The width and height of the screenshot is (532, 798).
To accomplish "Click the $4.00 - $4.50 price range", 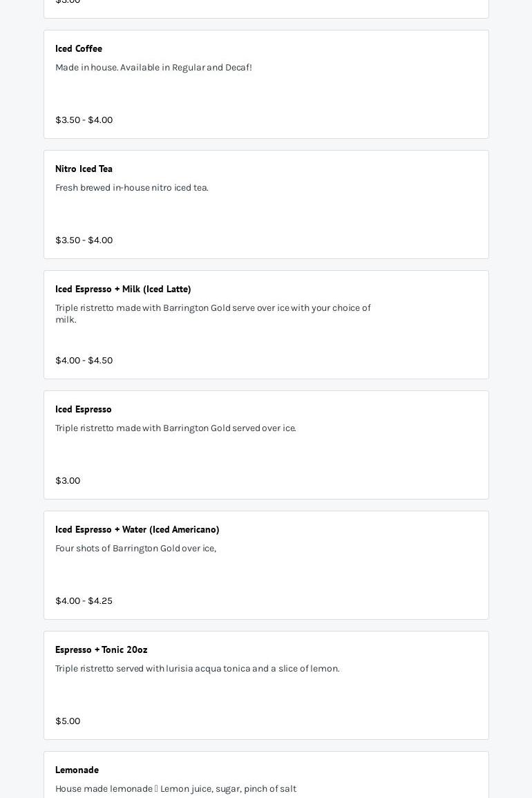I will point(84,360).
